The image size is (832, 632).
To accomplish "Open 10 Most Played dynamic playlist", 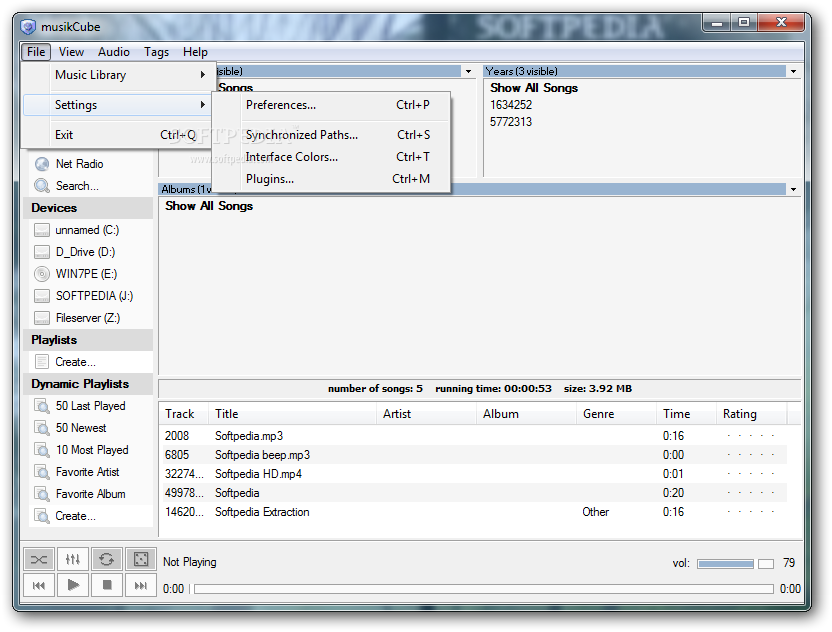I will (92, 450).
